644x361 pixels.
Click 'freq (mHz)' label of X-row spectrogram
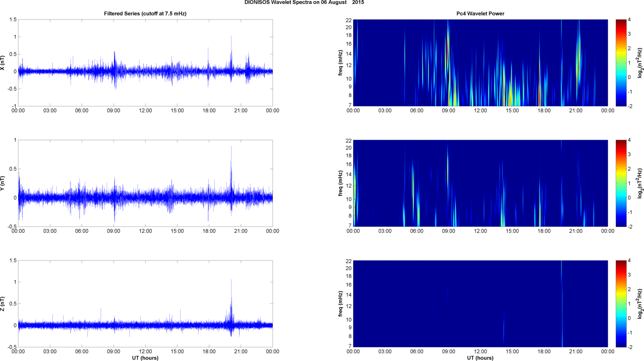340,63
